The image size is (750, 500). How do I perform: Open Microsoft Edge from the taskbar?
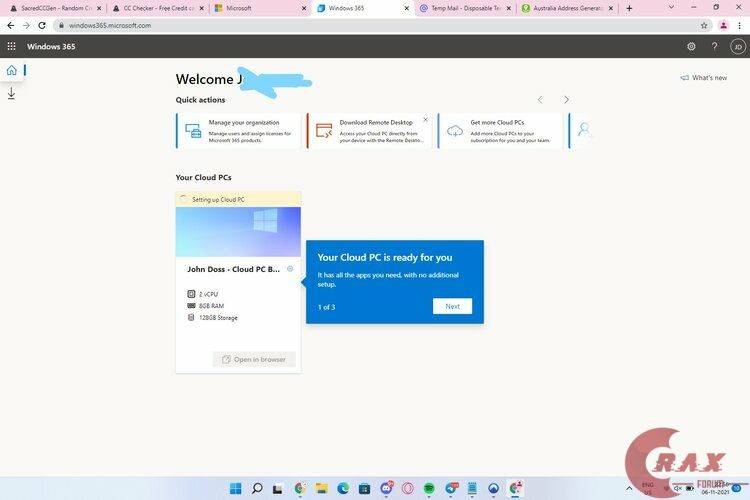pos(343,488)
